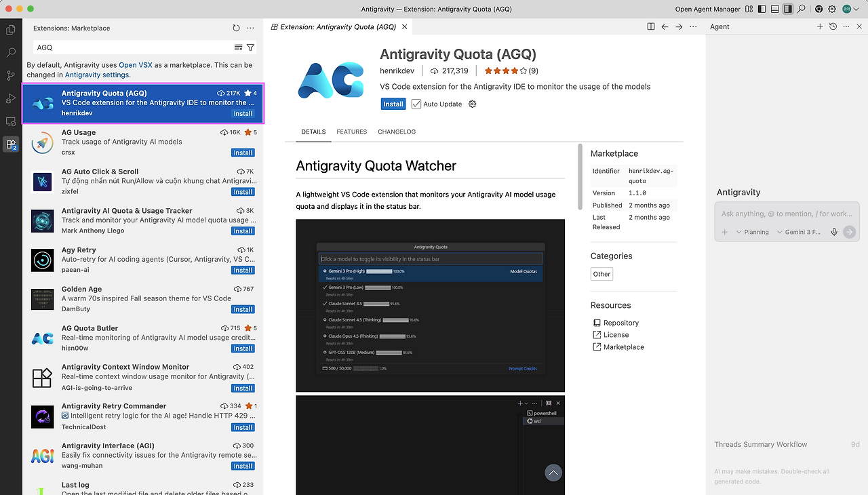This screenshot has height=495, width=868.
Task: Click the Agy Retry extension icon
Action: point(43,260)
